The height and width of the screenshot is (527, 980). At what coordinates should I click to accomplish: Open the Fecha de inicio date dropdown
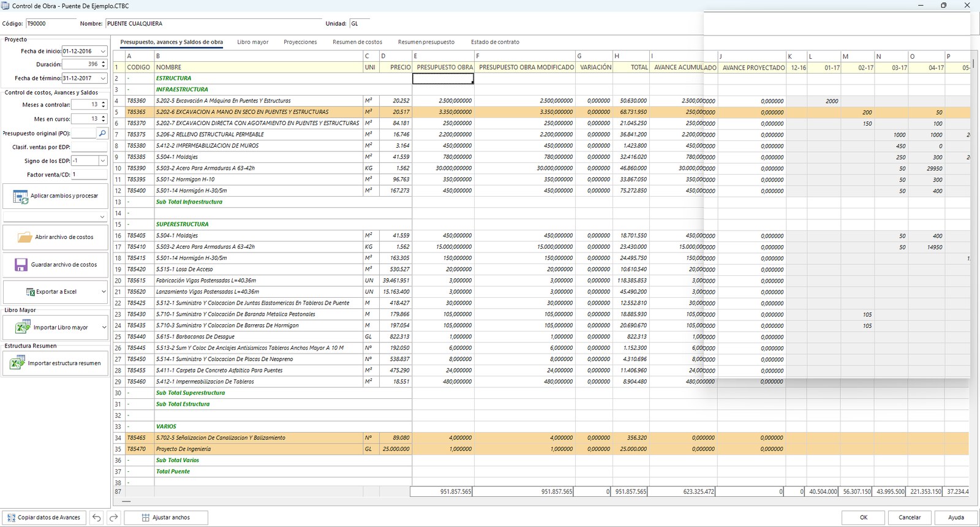(x=103, y=51)
